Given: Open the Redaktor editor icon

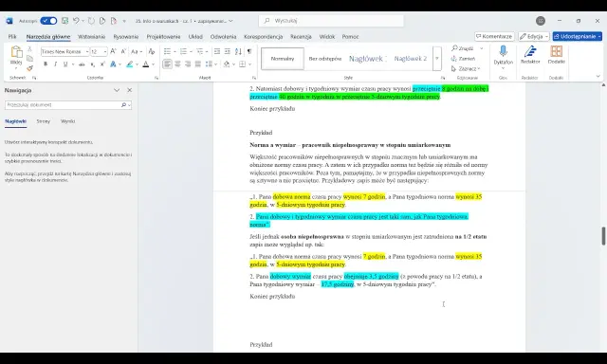Looking at the screenshot, I should (x=530, y=51).
